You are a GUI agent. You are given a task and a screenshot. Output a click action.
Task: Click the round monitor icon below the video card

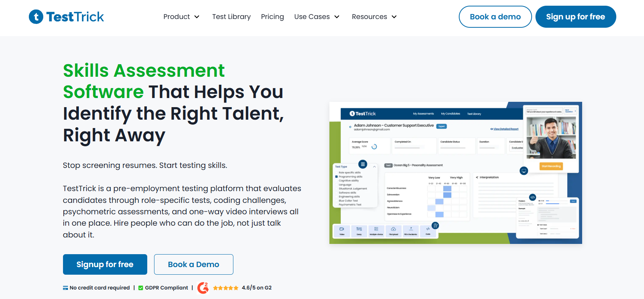point(524,171)
